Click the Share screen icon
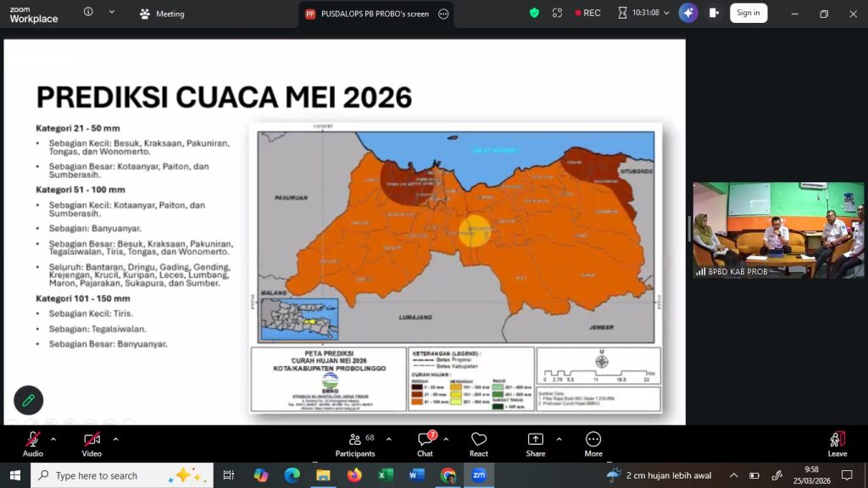 tap(536, 442)
